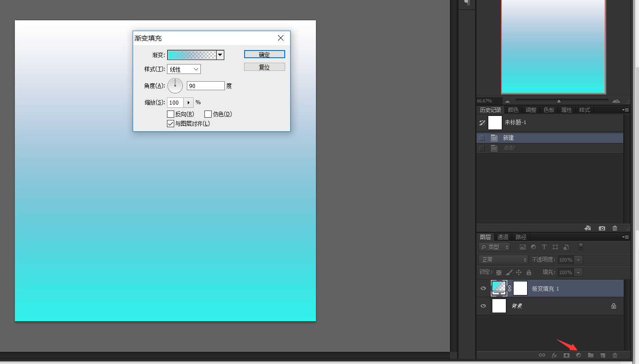Click the navigator zoom slider handle
This screenshot has height=364, width=639.
coord(559,101)
